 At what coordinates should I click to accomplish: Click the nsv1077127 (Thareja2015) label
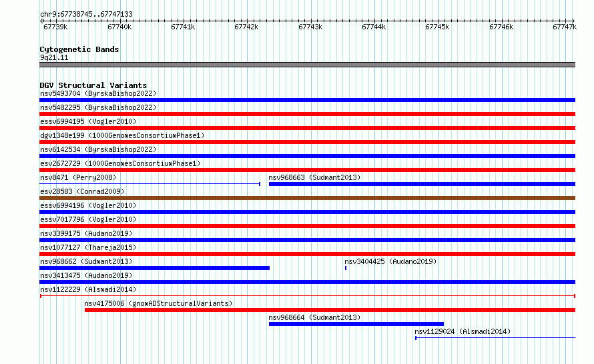pos(88,247)
